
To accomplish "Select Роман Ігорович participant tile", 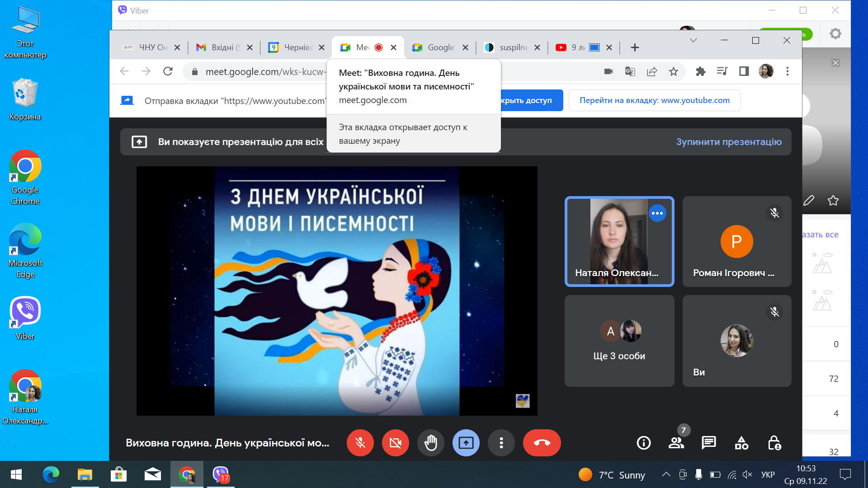I will tap(737, 241).
